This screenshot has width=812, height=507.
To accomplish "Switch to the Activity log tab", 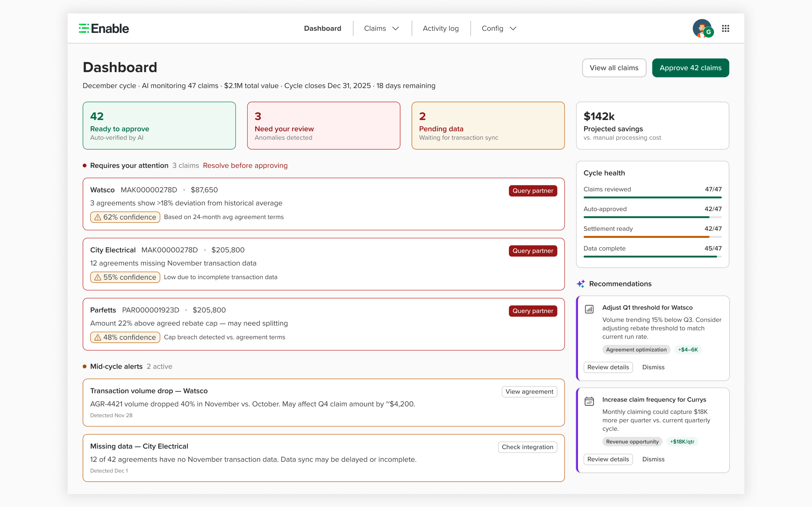I will pyautogui.click(x=441, y=28).
